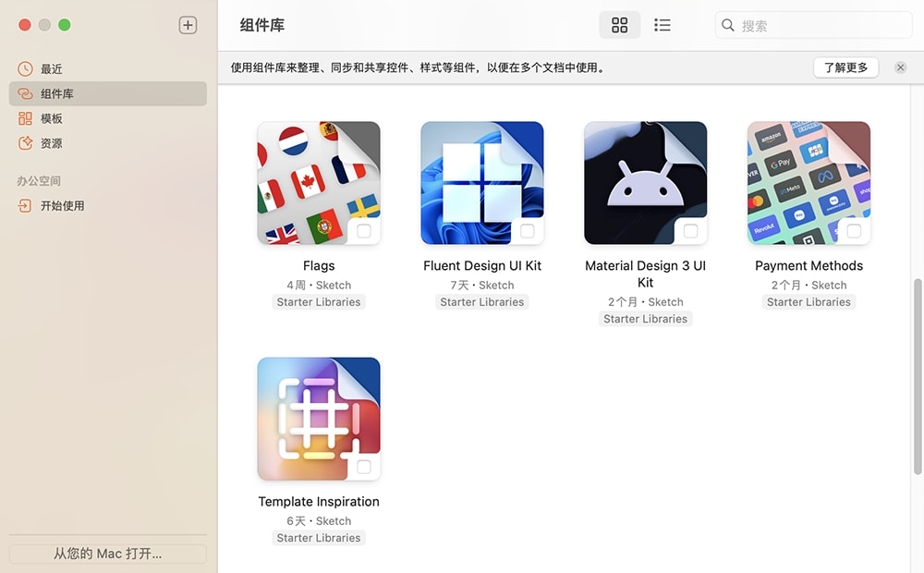Enable the Payment Methods library checkbox
The height and width of the screenshot is (573, 924).
854,230
